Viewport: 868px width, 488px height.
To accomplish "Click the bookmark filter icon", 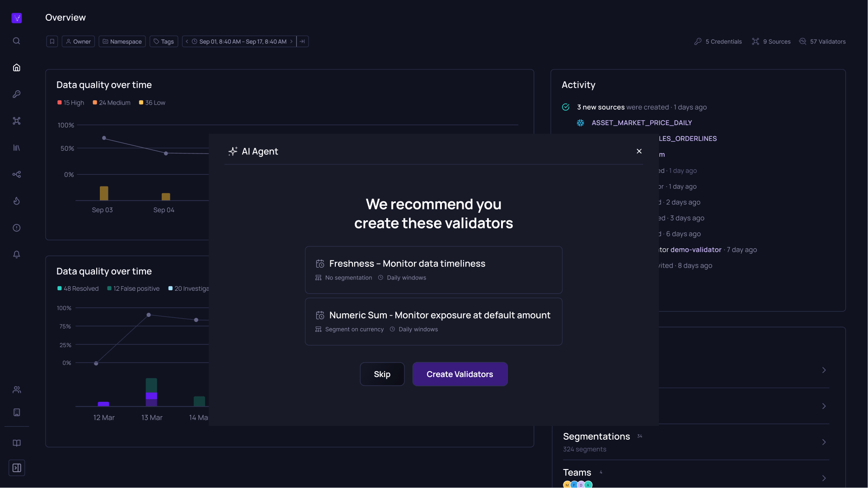I will 52,42.
